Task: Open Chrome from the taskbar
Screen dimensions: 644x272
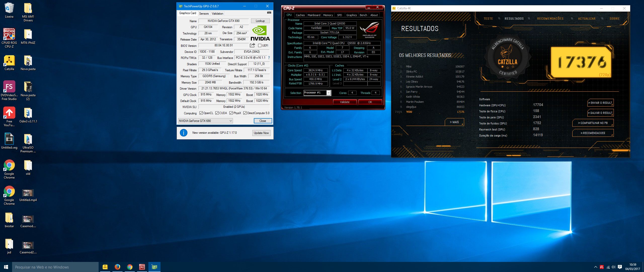Action: [130, 267]
